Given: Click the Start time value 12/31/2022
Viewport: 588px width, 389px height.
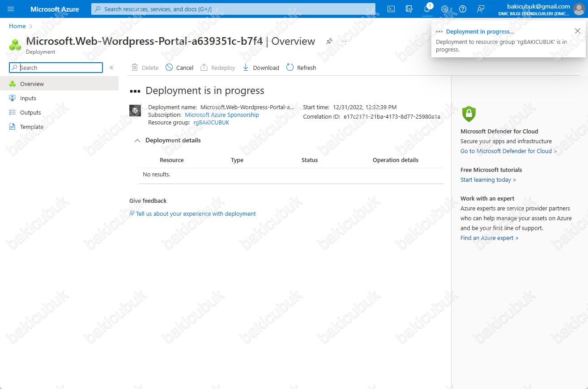Looking at the screenshot, I should click(x=365, y=107).
